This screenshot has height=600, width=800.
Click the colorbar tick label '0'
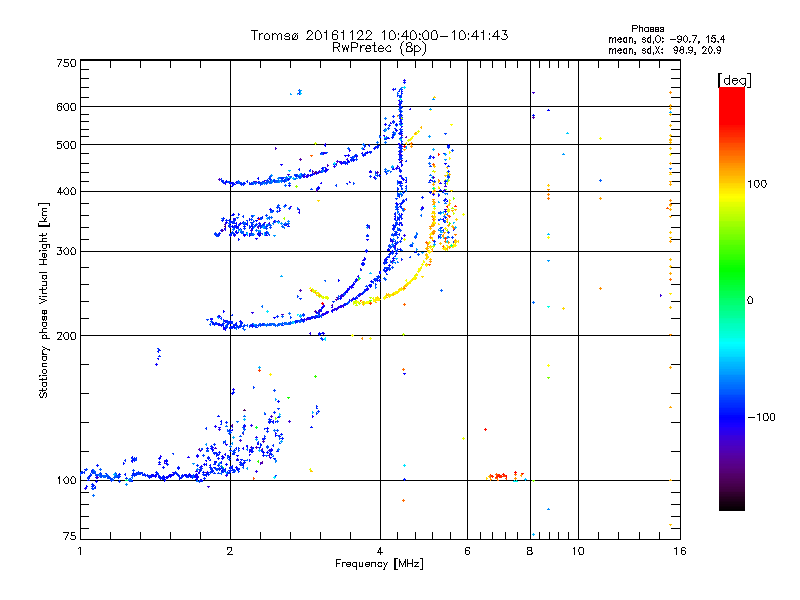750,301
